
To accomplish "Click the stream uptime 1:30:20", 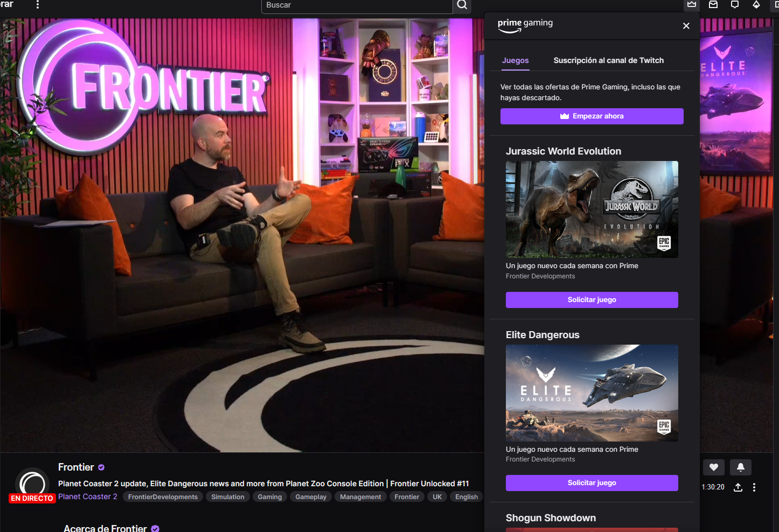I will point(713,487).
